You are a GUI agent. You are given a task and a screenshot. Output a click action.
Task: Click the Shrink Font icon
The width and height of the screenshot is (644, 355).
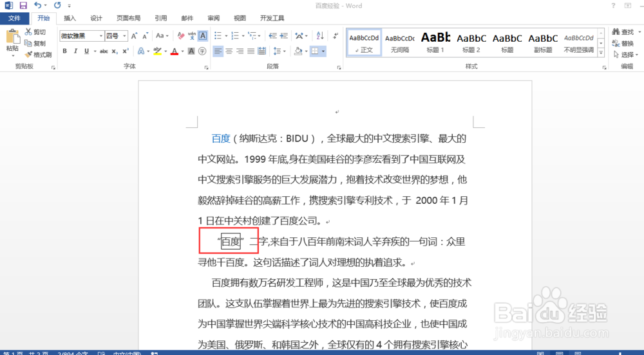click(x=145, y=36)
